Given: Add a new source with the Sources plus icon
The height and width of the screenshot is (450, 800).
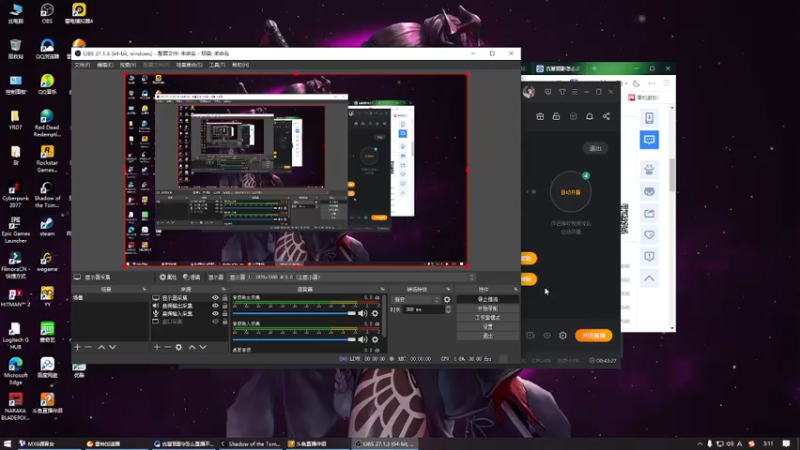Looking at the screenshot, I should [157, 347].
